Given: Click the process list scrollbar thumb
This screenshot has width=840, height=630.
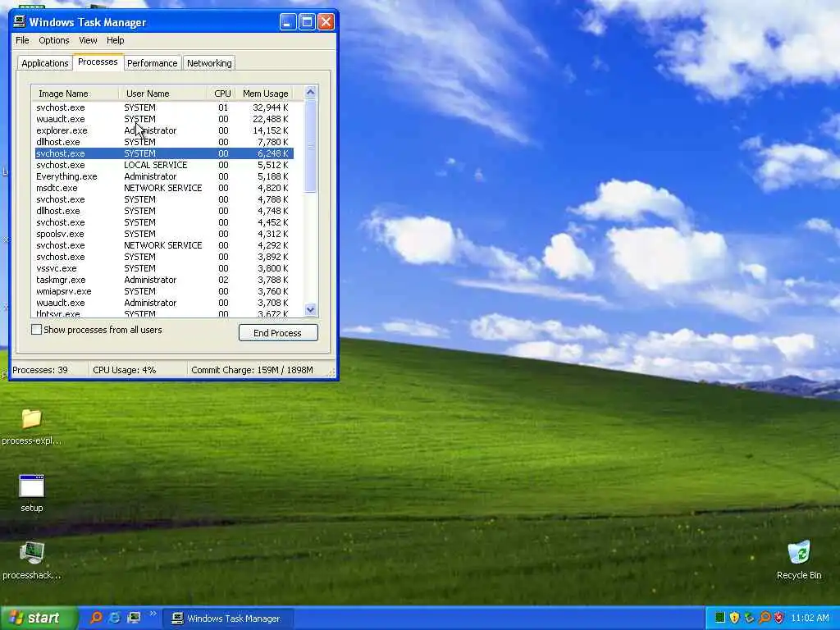Looking at the screenshot, I should [310, 146].
